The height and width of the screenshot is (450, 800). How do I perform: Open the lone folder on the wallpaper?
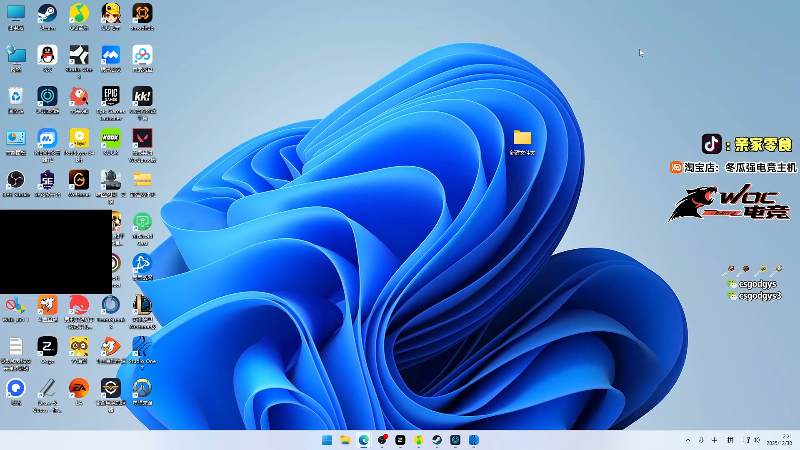coord(522,138)
